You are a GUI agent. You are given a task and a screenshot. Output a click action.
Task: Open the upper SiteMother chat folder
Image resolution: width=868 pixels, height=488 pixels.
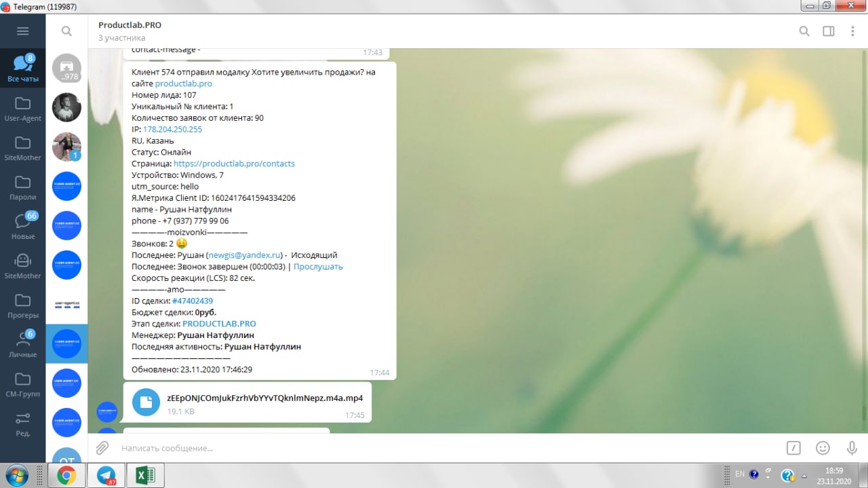coord(23,147)
